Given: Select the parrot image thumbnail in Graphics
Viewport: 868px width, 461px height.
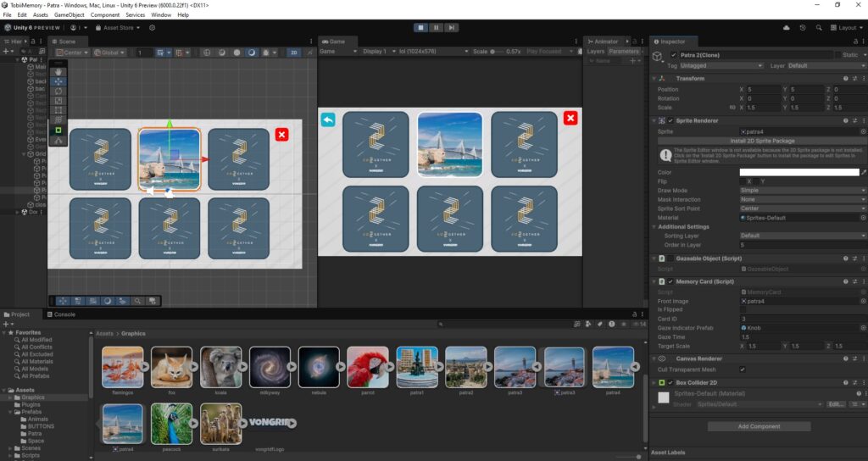Looking at the screenshot, I should (x=367, y=367).
